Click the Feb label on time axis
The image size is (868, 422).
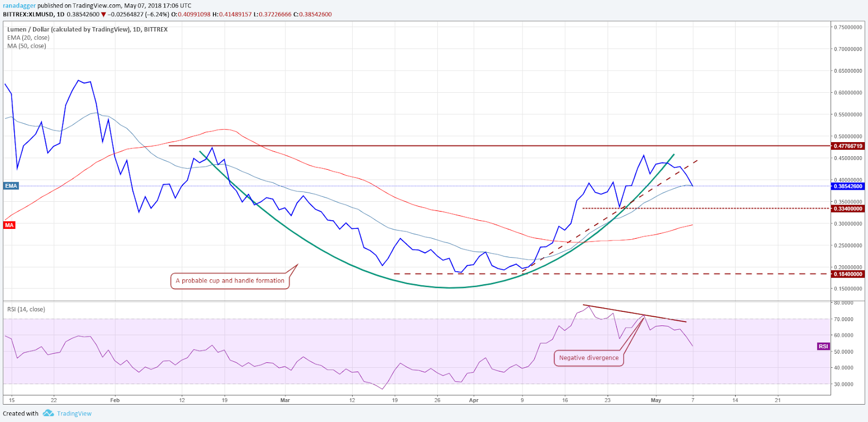coord(114,400)
